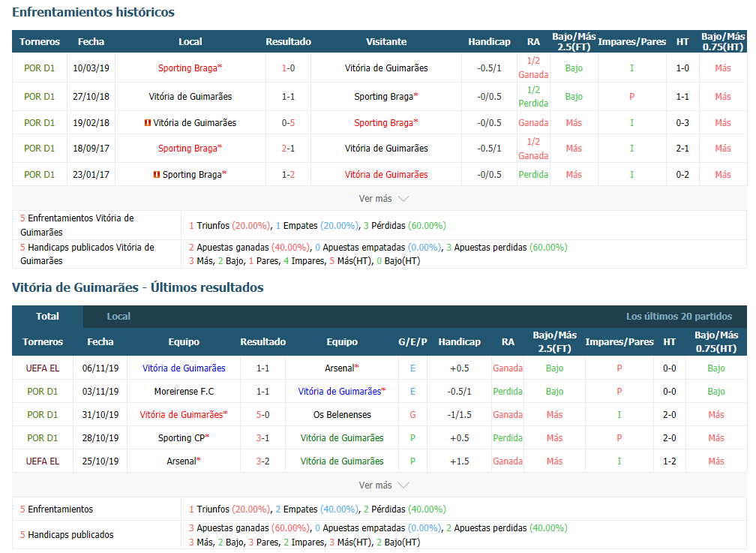The height and width of the screenshot is (553, 756).
Task: Select the 'Enfrentamientos históricos' heading
Action: tap(94, 12)
